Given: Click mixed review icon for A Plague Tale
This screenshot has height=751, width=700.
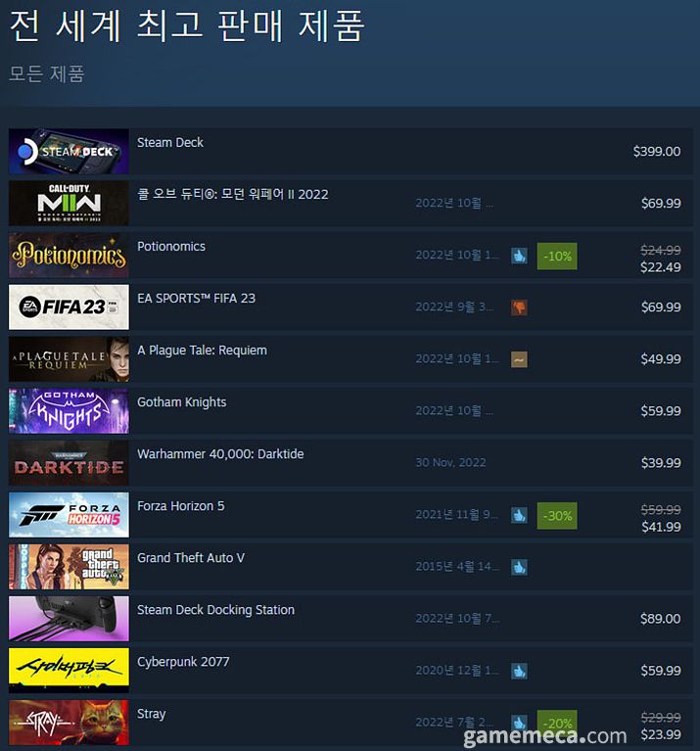Looking at the screenshot, I should [x=519, y=359].
